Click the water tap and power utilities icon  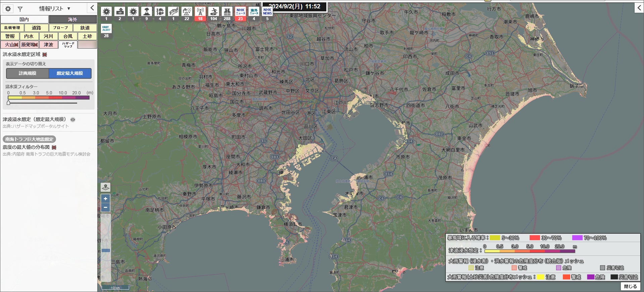point(187,12)
